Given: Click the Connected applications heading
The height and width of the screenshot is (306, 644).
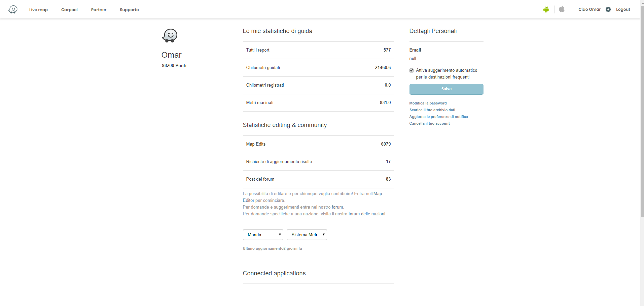Looking at the screenshot, I should tap(274, 273).
